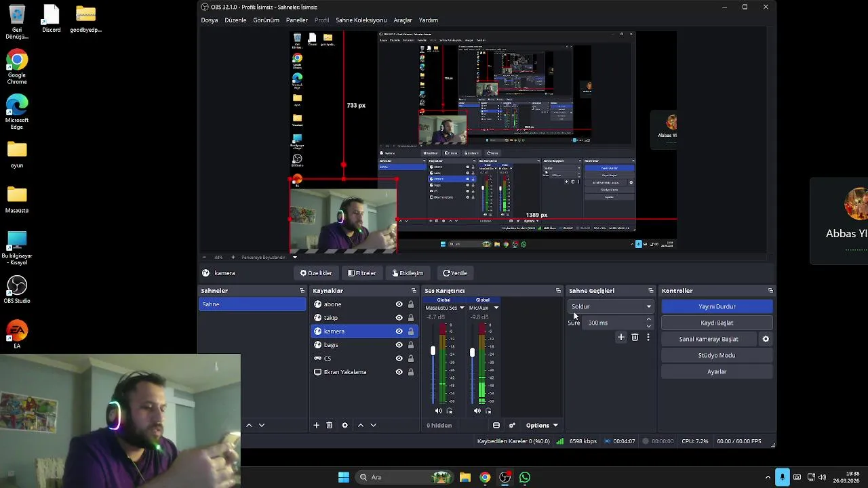The image size is (868, 488).
Task: Move the selected source up in Kaynaklar
Action: click(x=360, y=425)
